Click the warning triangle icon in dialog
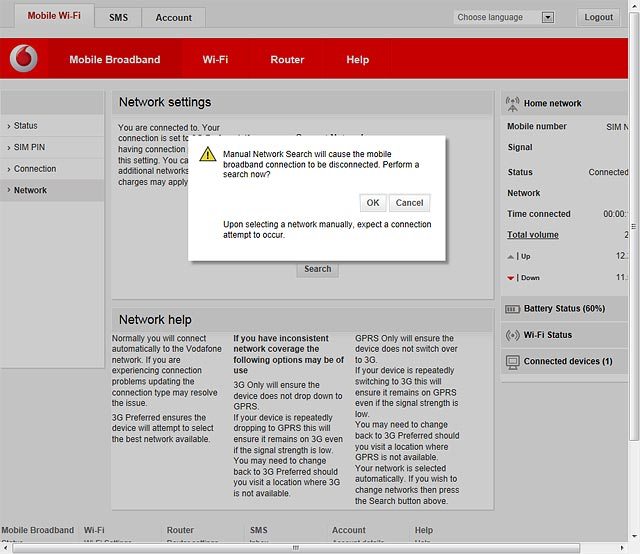 click(x=208, y=154)
